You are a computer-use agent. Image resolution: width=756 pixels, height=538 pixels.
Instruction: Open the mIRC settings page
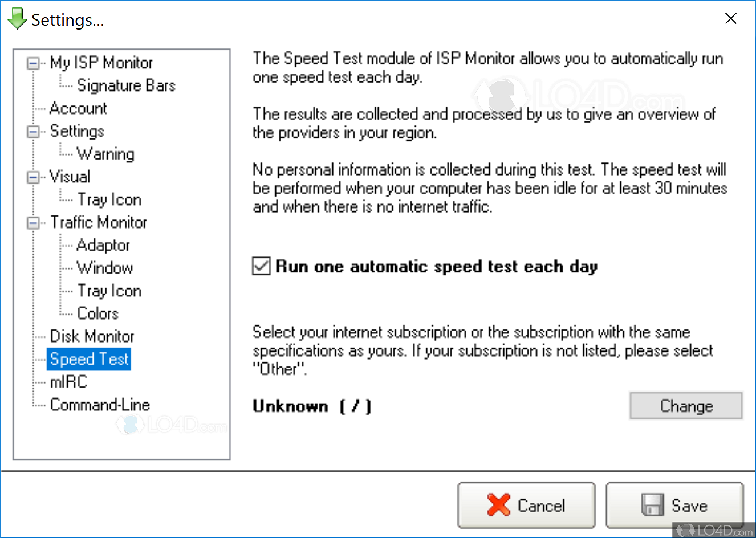(68, 382)
